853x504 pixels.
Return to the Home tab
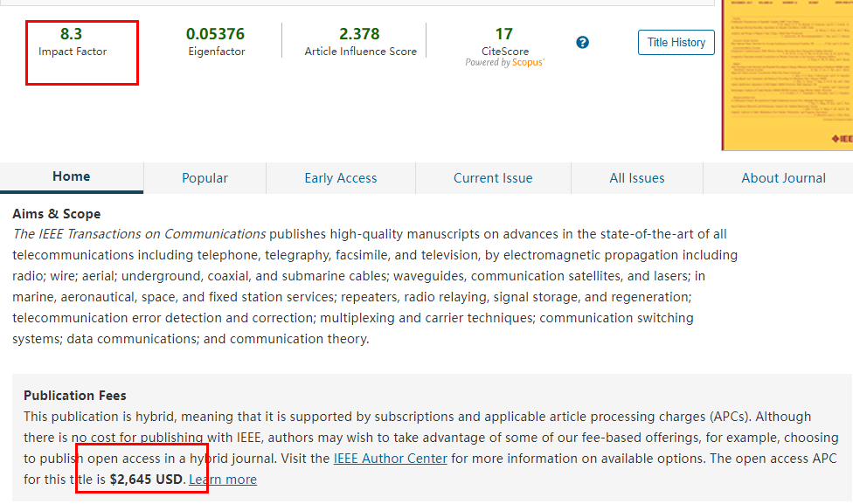71,176
